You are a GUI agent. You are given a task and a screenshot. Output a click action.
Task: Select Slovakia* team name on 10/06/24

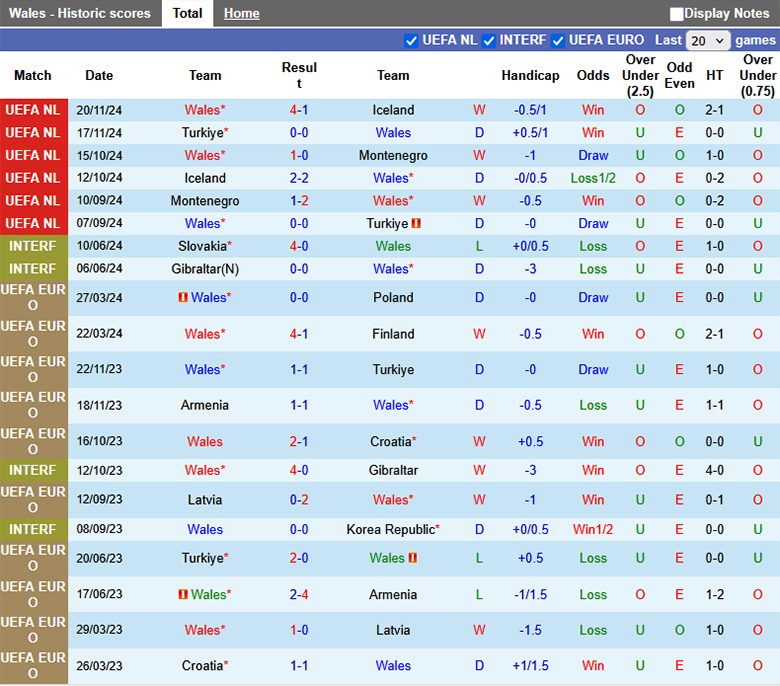coord(205,246)
